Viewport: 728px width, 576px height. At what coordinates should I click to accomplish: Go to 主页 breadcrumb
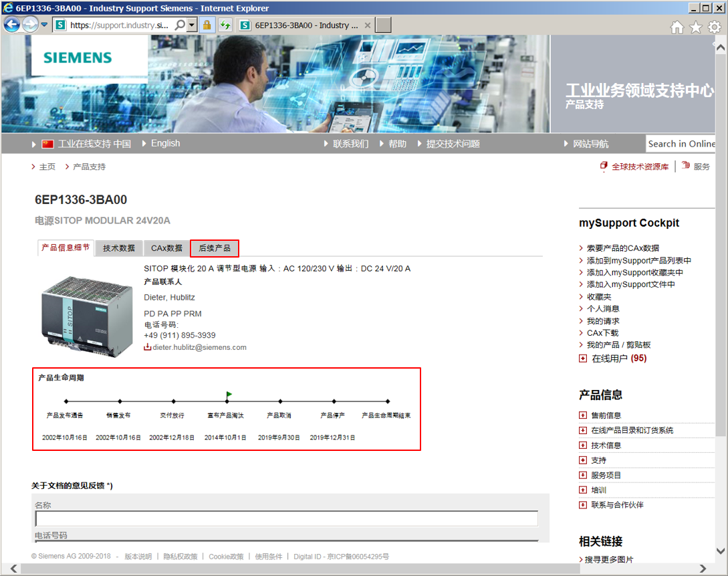click(47, 167)
